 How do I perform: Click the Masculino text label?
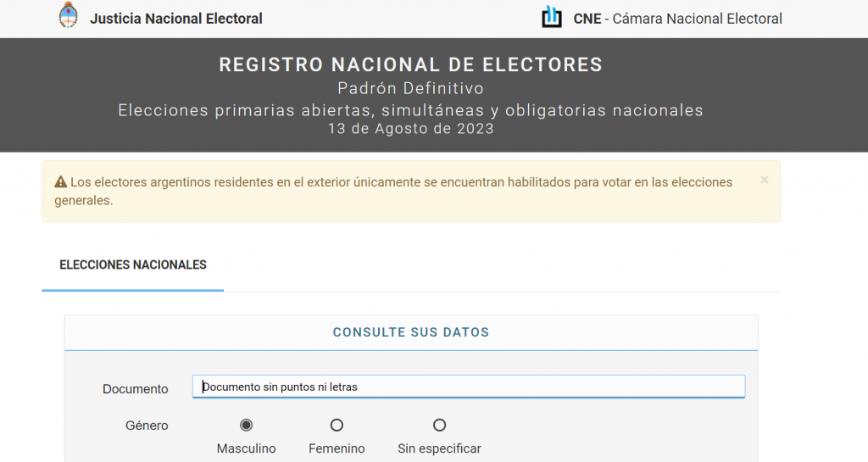247,448
